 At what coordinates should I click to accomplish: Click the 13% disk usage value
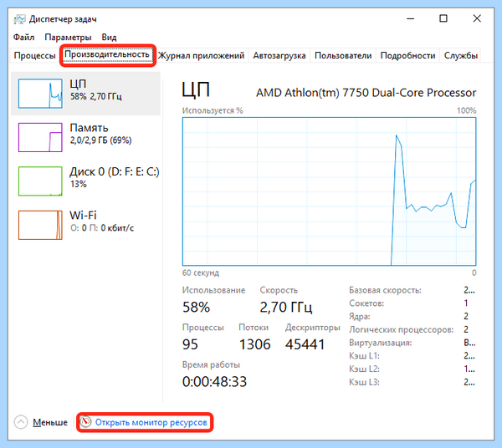tap(79, 184)
